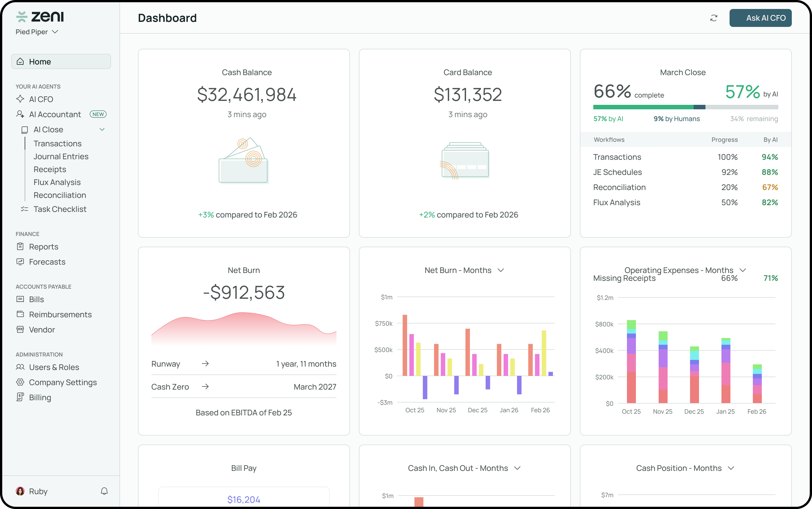
Task: Click the Vendor store icon
Action: tap(20, 329)
